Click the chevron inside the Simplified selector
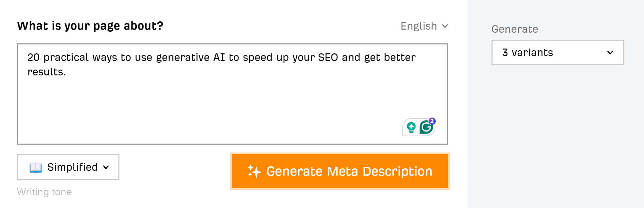The width and height of the screenshot is (644, 208). pyautogui.click(x=105, y=167)
